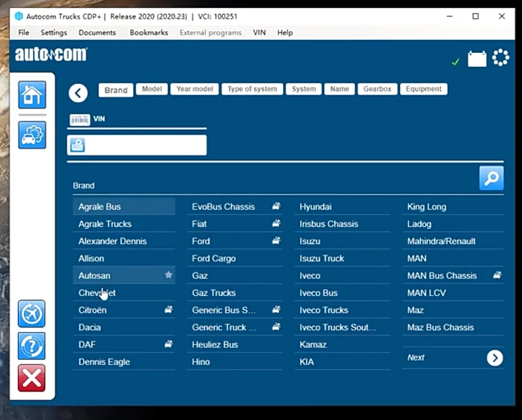Select the Name step tab
522x420 pixels.
pyautogui.click(x=339, y=89)
